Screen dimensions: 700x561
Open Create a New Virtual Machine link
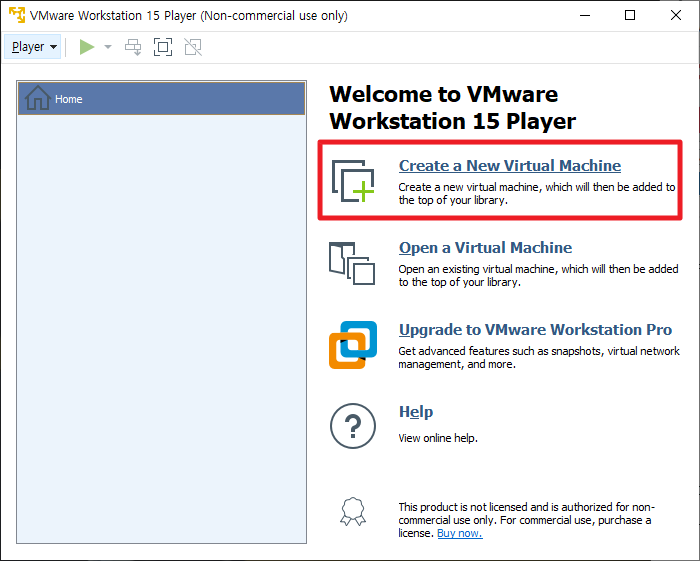tap(510, 166)
